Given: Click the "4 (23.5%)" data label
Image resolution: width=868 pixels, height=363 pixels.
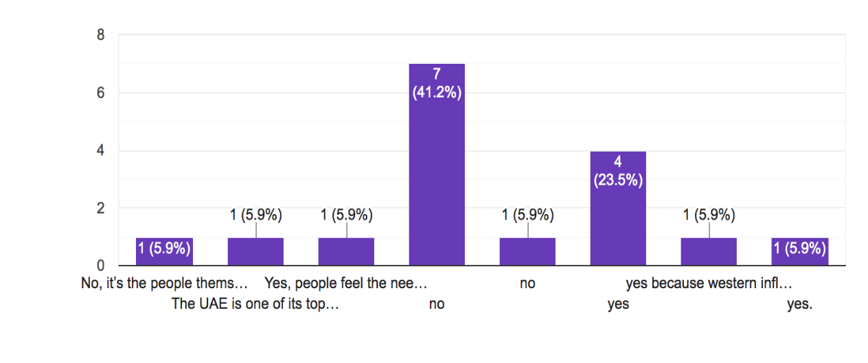Looking at the screenshot, I should pyautogui.click(x=618, y=172).
